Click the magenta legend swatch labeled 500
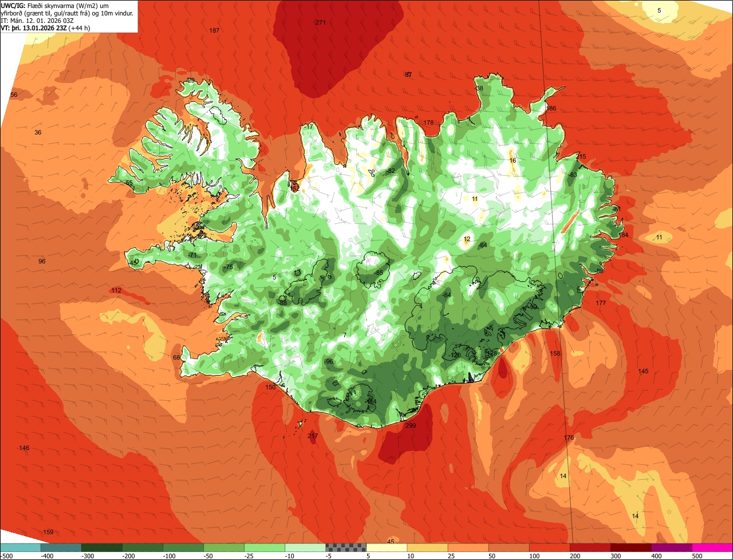The image size is (733, 560). coord(712,547)
